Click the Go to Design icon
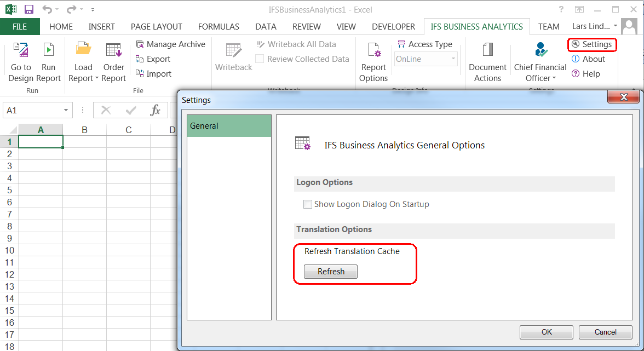The image size is (644, 351). tap(21, 50)
